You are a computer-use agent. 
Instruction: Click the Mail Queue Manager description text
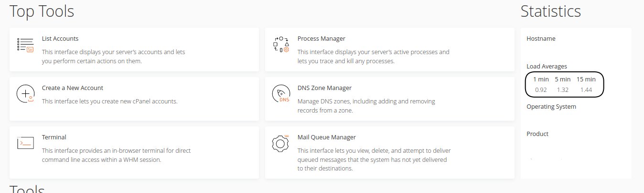[373, 159]
